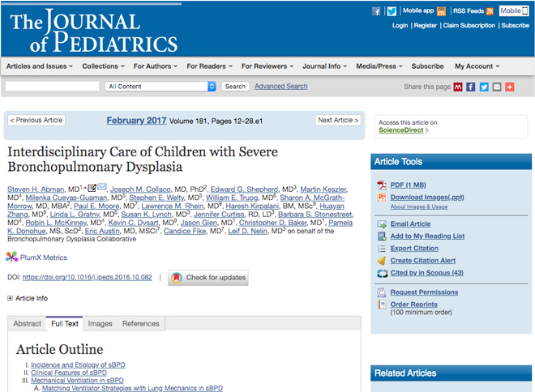This screenshot has height=392, width=535.
Task: Click the author note icon next to Steven Abman
Action: [x=92, y=188]
